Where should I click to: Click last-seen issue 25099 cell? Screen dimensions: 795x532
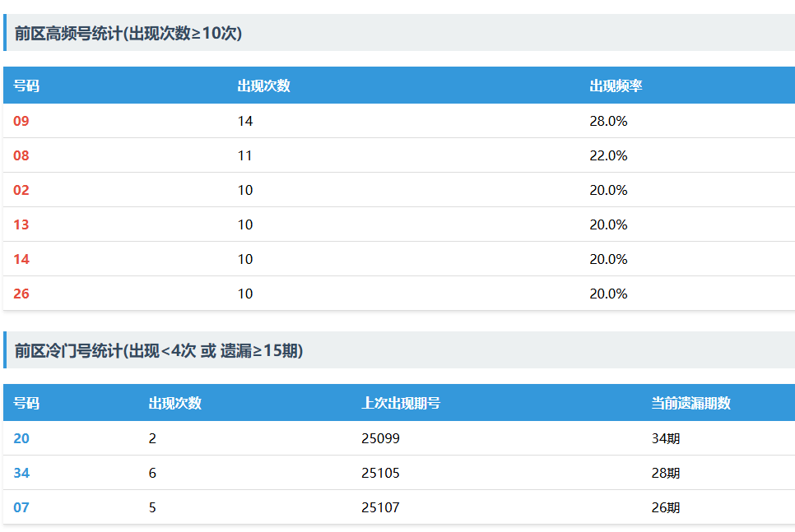380,438
